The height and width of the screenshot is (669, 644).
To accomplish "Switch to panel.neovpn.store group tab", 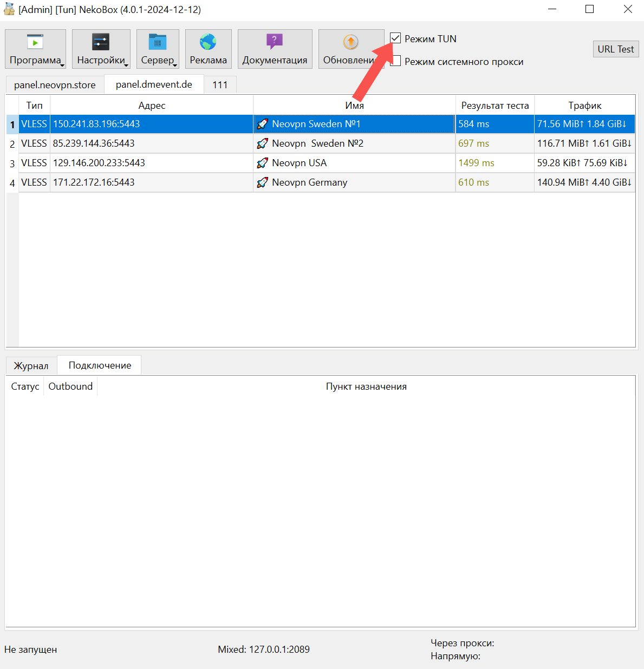I will tap(55, 85).
